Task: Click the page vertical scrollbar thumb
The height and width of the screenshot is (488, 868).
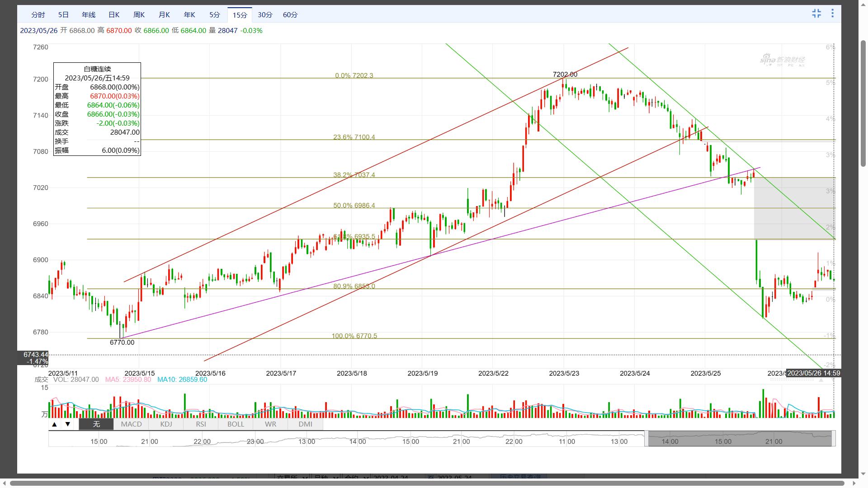Action: 863,104
